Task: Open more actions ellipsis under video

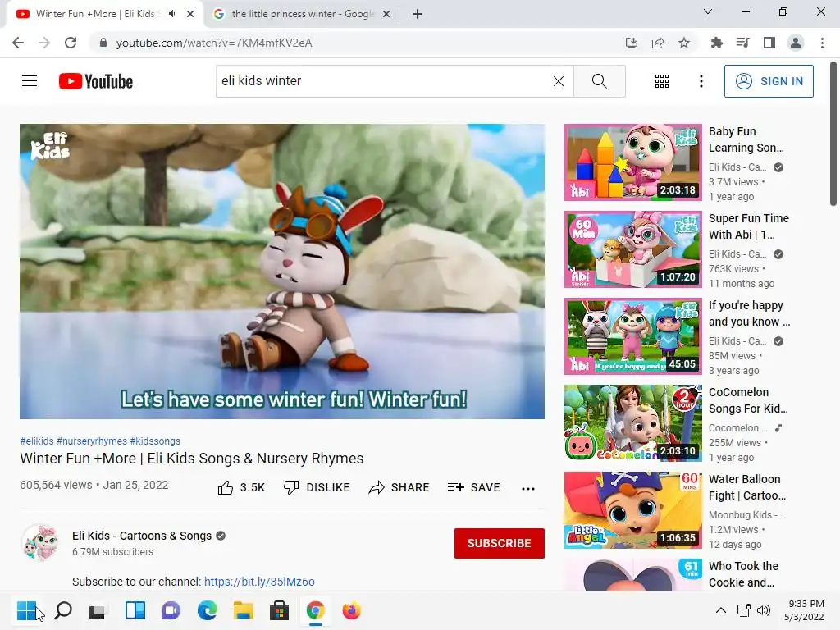Action: point(528,488)
